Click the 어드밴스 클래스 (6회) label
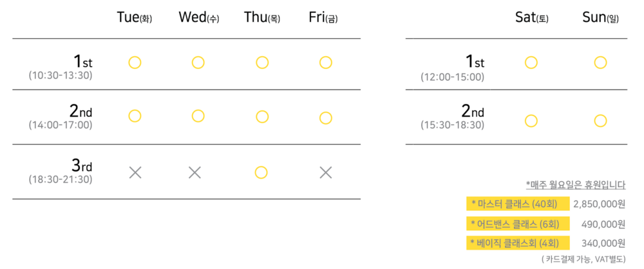The height and width of the screenshot is (269, 644). tap(518, 224)
